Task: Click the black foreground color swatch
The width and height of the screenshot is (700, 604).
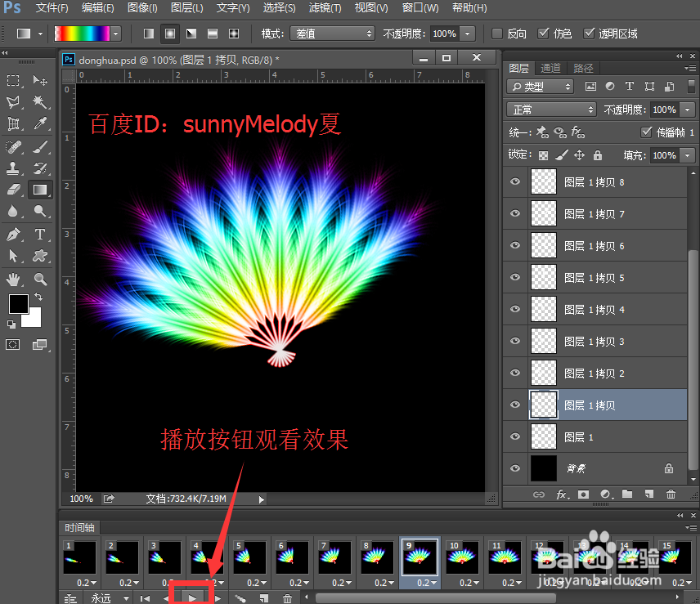Action: [19, 303]
